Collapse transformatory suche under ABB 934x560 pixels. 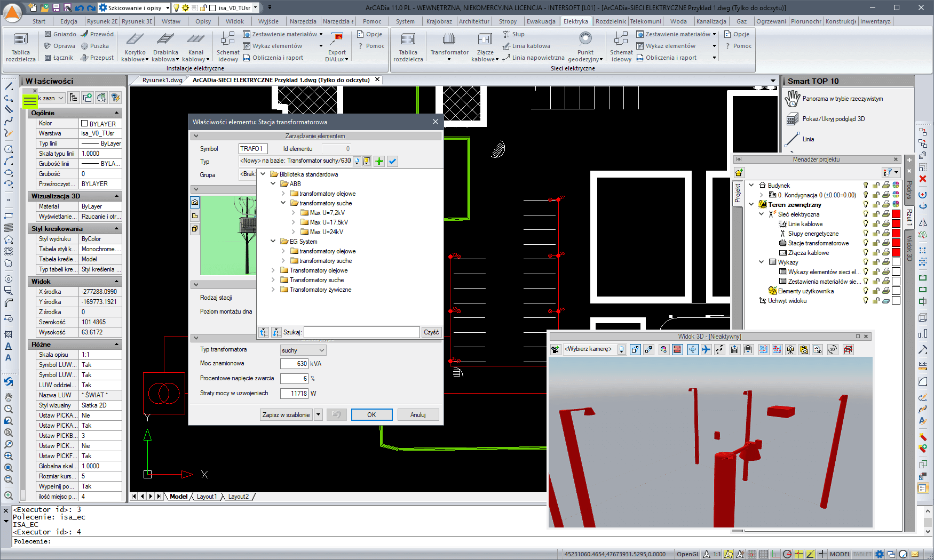(283, 203)
